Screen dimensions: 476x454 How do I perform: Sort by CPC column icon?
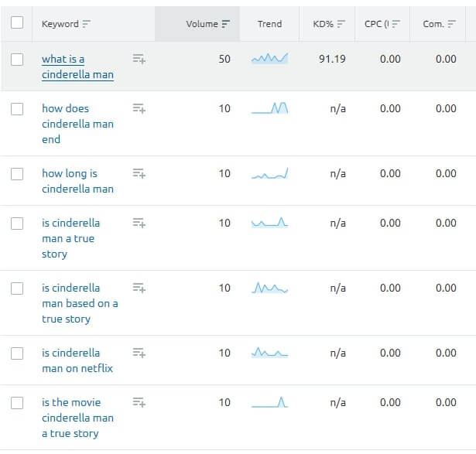(396, 24)
